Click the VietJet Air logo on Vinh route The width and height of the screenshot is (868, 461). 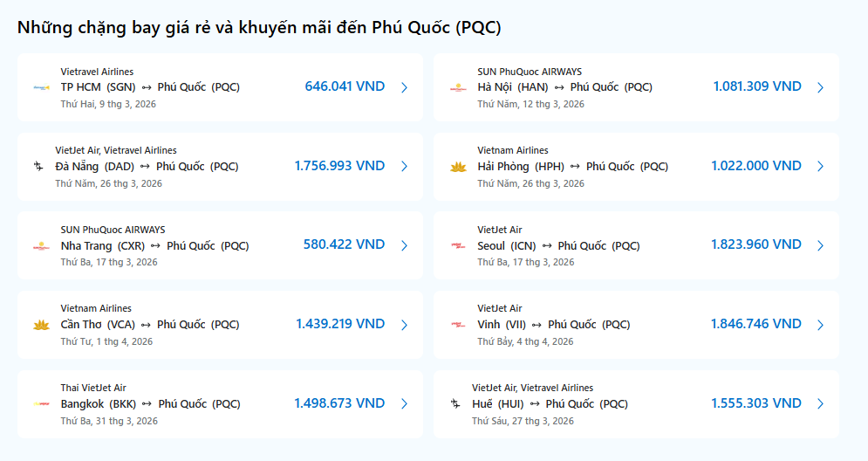[x=458, y=325]
